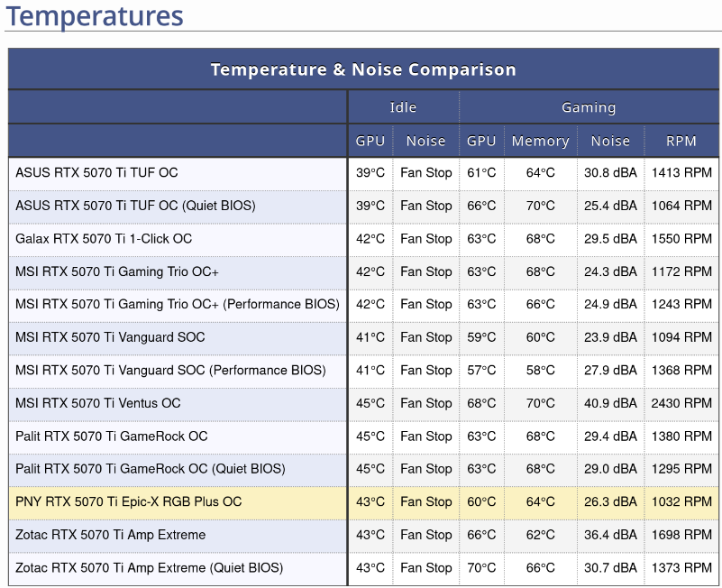Image resolution: width=722 pixels, height=588 pixels.
Task: Select the 1243 RPM value
Action: (681, 305)
